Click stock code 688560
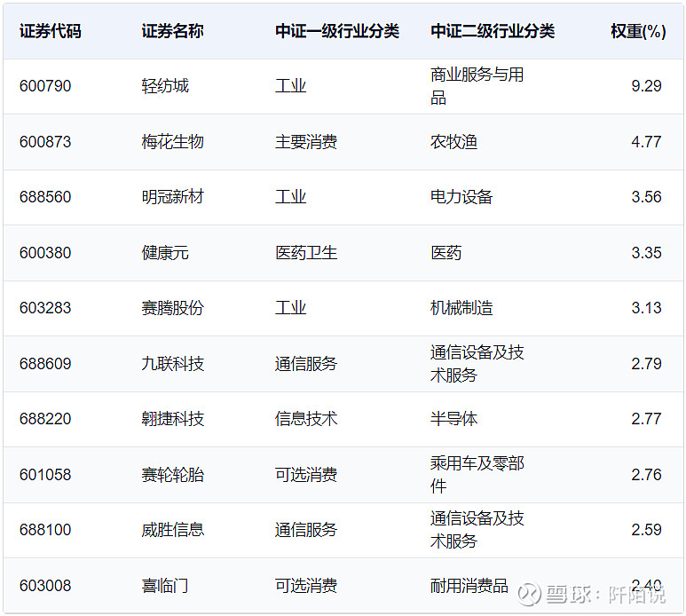The width and height of the screenshot is (686, 616). (45, 197)
